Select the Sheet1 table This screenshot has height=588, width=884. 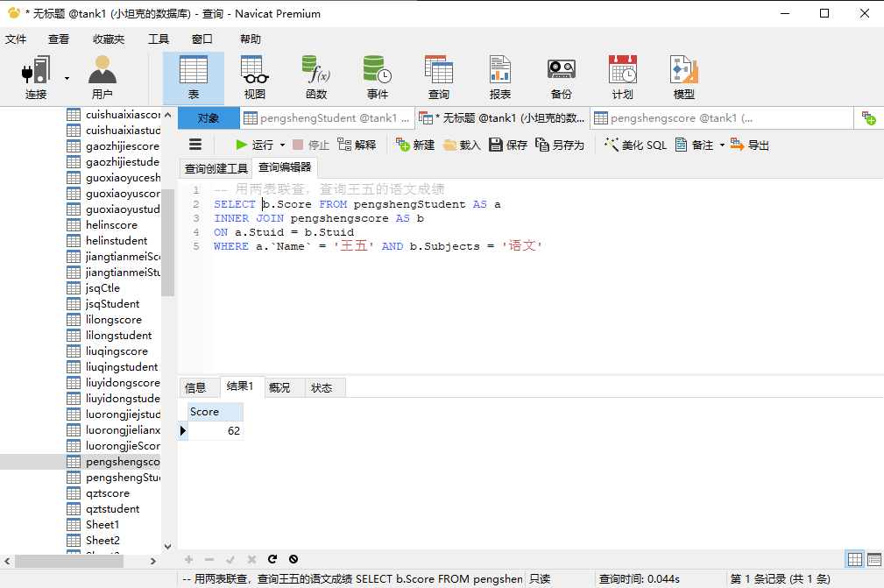pos(103,525)
